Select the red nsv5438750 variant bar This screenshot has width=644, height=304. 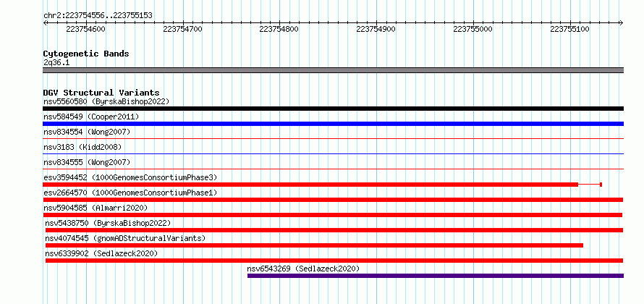[334, 230]
